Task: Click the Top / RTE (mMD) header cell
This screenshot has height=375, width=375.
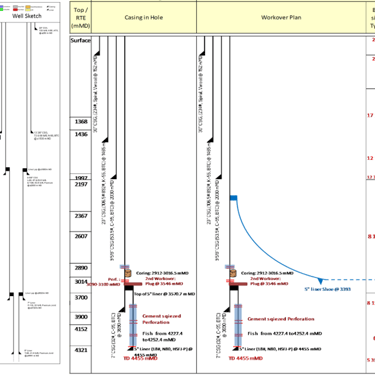Action: 81,17
